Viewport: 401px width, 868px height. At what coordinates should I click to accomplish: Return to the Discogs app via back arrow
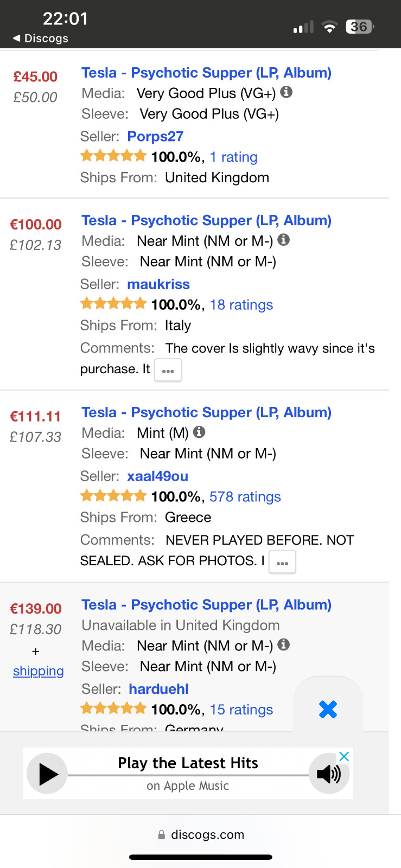[x=41, y=39]
